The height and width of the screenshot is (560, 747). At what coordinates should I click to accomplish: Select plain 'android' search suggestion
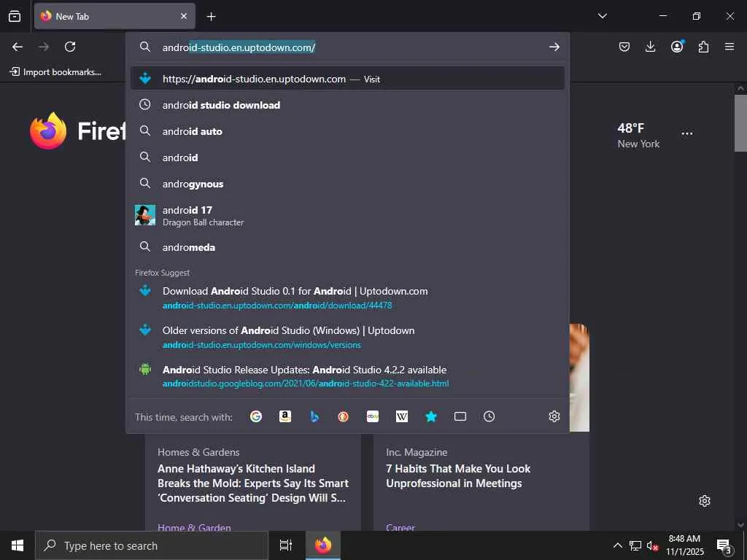tap(347, 157)
